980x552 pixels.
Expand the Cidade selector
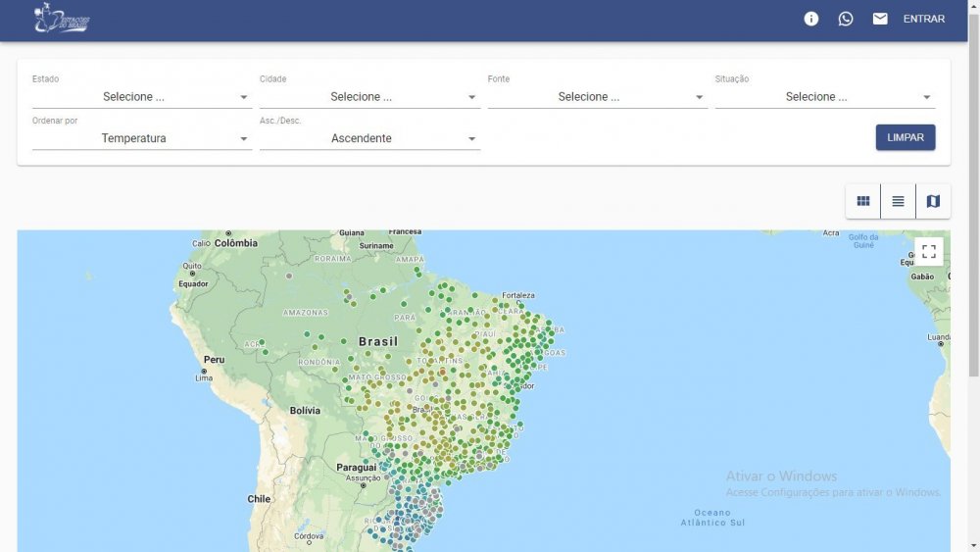pos(369,97)
